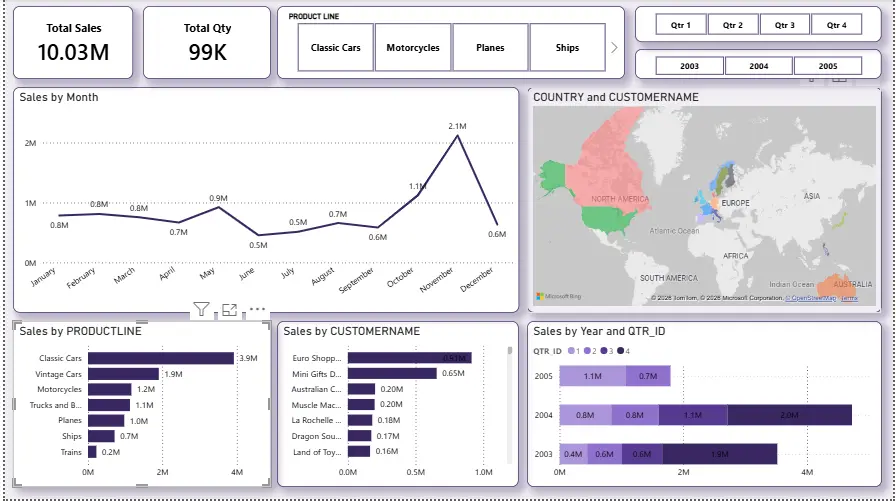The height and width of the screenshot is (501, 896).
Task: Click QTR_ID 2 legend swatch
Action: 587,351
